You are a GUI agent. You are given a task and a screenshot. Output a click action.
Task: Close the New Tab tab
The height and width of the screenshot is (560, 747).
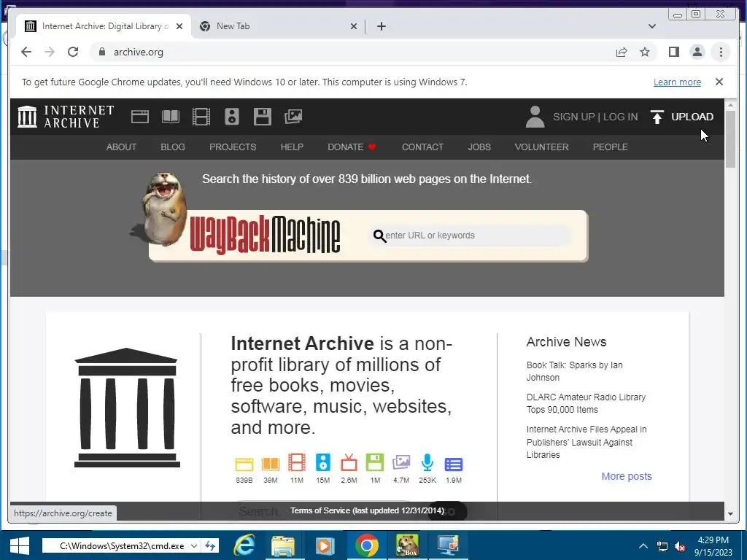pos(354,26)
